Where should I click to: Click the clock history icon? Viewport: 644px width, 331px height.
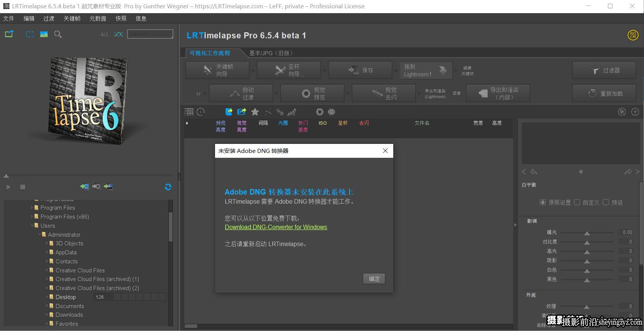coord(201,112)
